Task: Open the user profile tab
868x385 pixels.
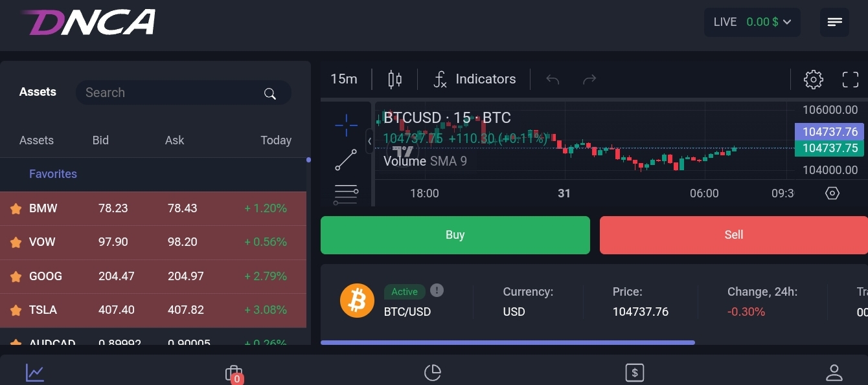Action: click(834, 373)
